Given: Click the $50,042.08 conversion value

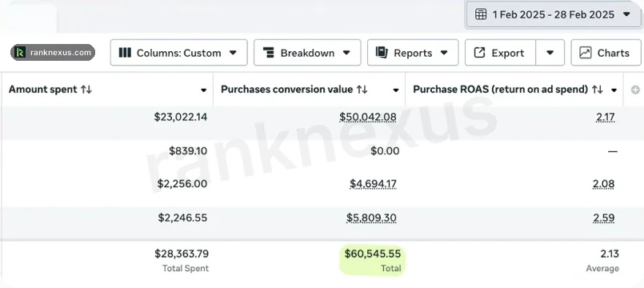Looking at the screenshot, I should (368, 117).
